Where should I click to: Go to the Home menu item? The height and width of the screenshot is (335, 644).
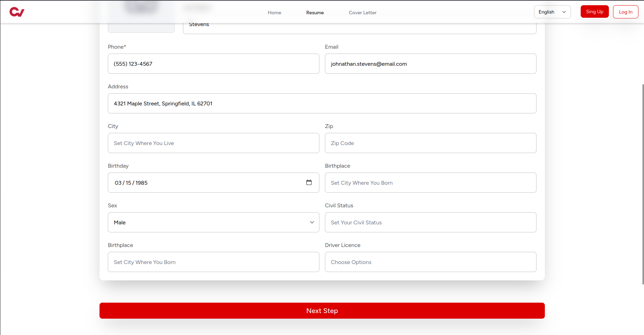pos(274,13)
